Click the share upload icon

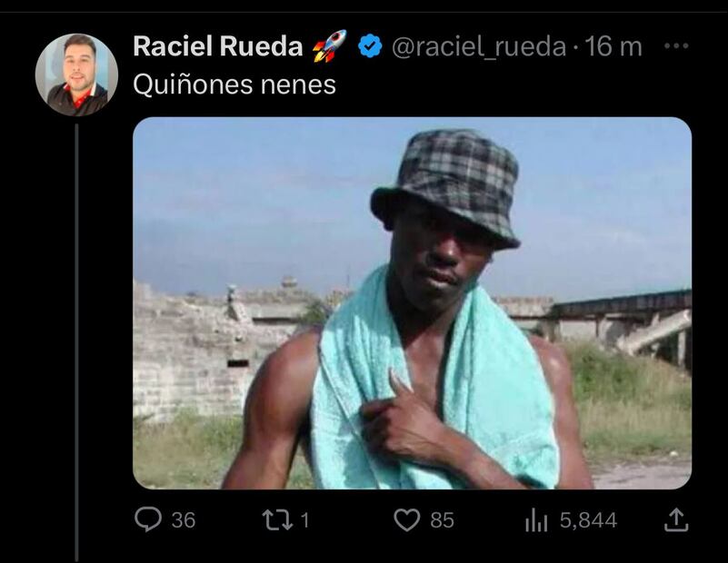[676, 519]
